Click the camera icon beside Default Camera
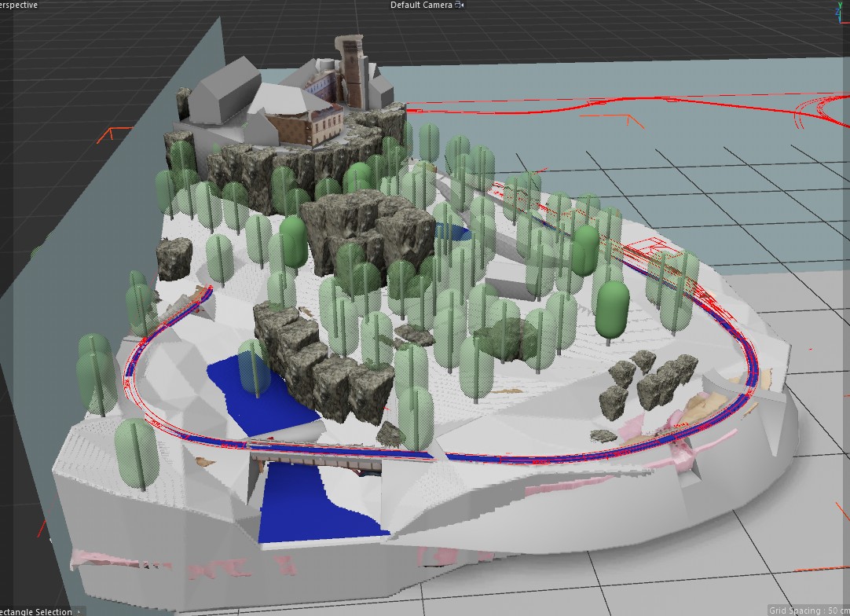This screenshot has width=850, height=616. (x=460, y=5)
